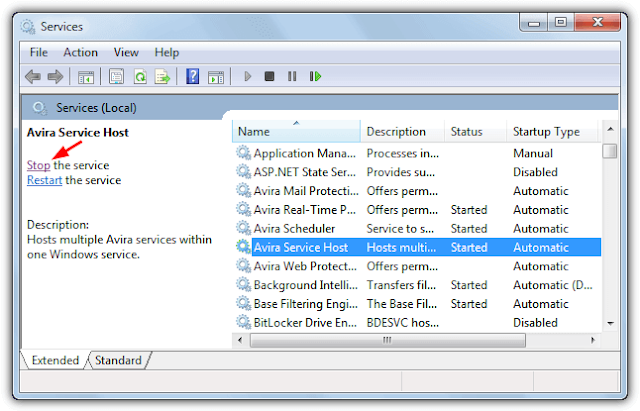
Task: Click gear icon beside Application Mana... row
Action: [243, 153]
